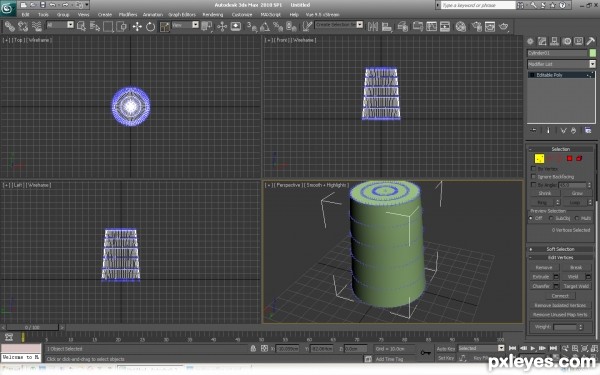Open Select by Name dialog
This screenshot has width=600, height=375.
(x=95, y=26)
